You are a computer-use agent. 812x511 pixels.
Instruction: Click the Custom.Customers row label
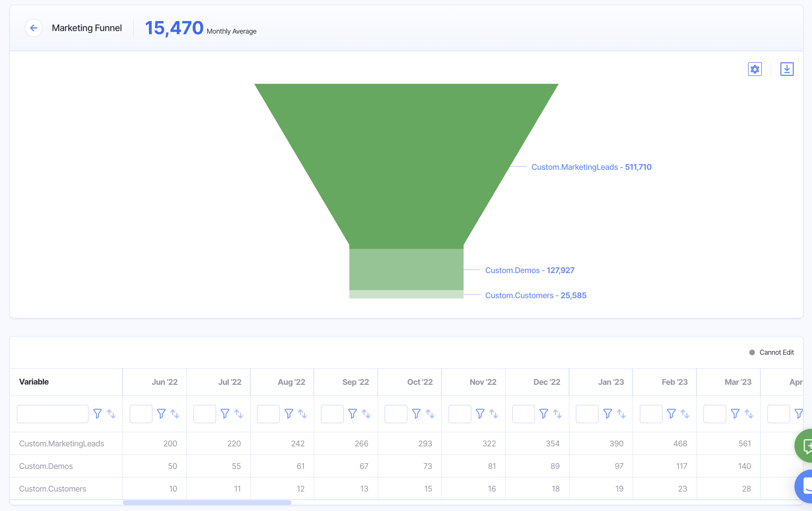pyautogui.click(x=53, y=488)
